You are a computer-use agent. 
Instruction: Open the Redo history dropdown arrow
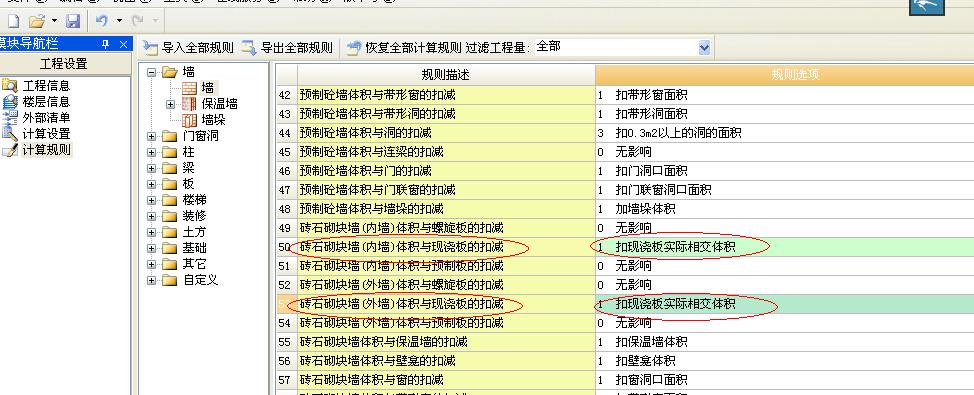coord(155,22)
